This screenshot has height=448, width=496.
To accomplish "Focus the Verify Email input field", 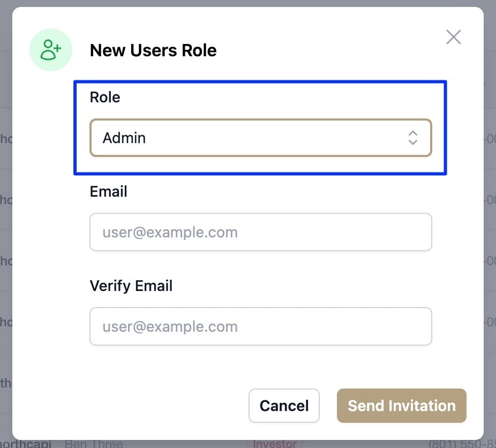I will [x=261, y=326].
